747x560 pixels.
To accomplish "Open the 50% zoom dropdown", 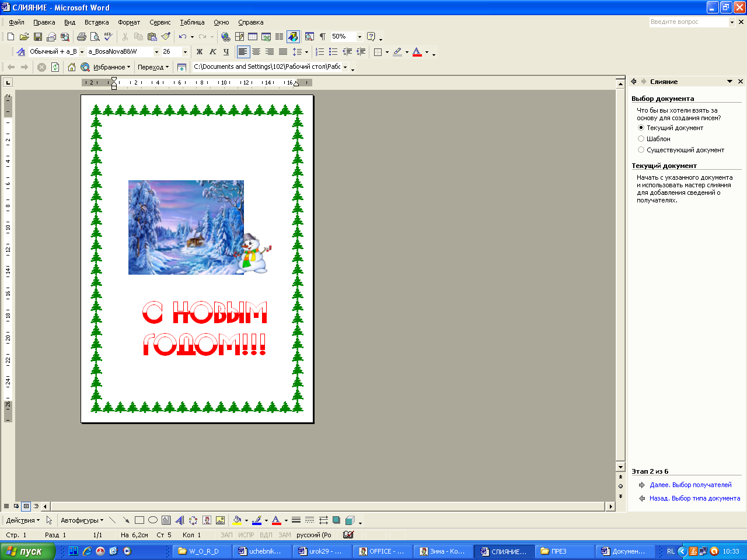I will tap(359, 37).
